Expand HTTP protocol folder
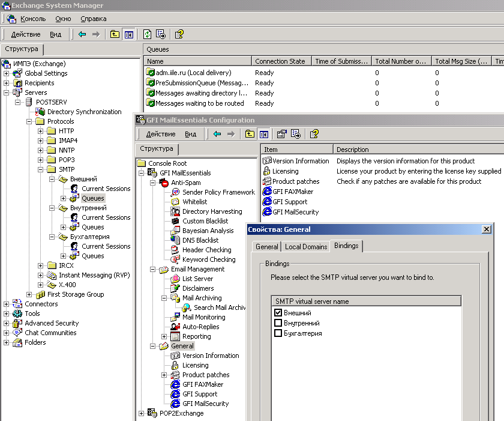This screenshot has width=504, height=421. [x=41, y=131]
